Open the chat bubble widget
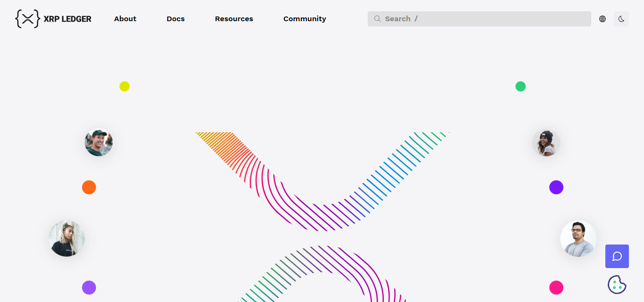Image resolution: width=644 pixels, height=302 pixels. pyautogui.click(x=617, y=256)
